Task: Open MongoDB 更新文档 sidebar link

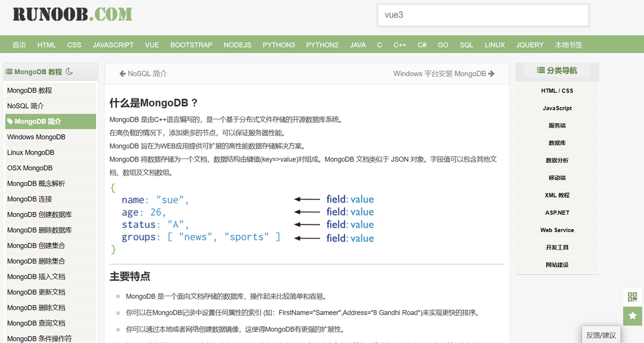Action: click(50, 293)
